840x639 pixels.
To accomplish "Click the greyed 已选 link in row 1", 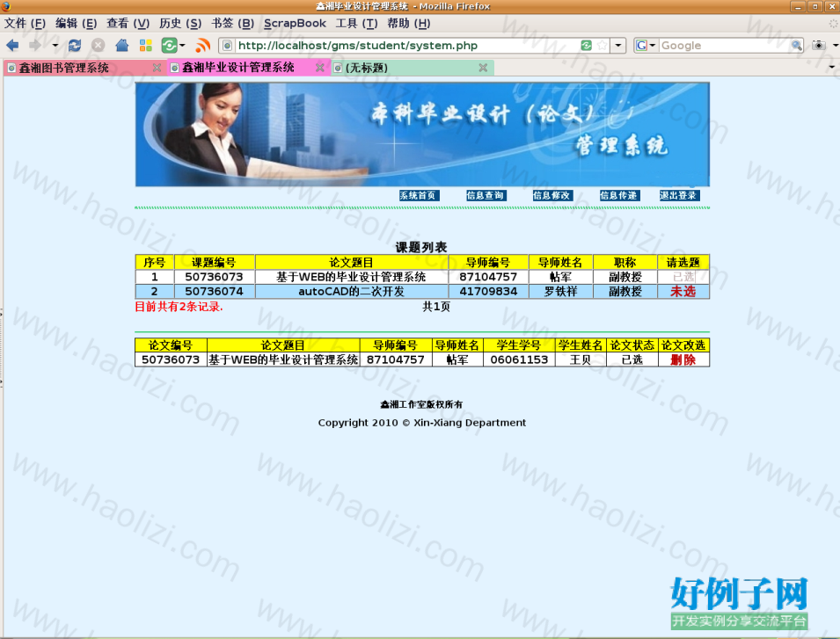I will tap(683, 277).
